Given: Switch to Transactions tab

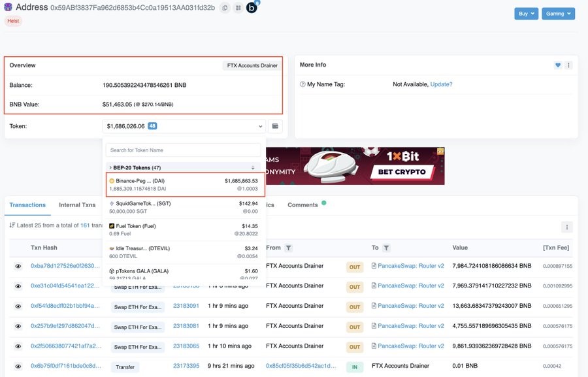Looking at the screenshot, I should point(27,205).
